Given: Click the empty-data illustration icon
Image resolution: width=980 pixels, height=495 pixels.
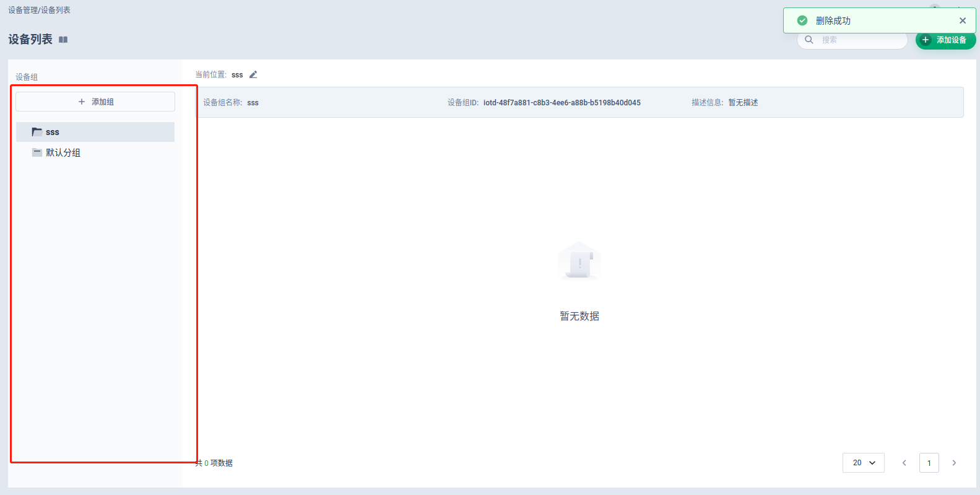Looking at the screenshot, I should click(579, 261).
